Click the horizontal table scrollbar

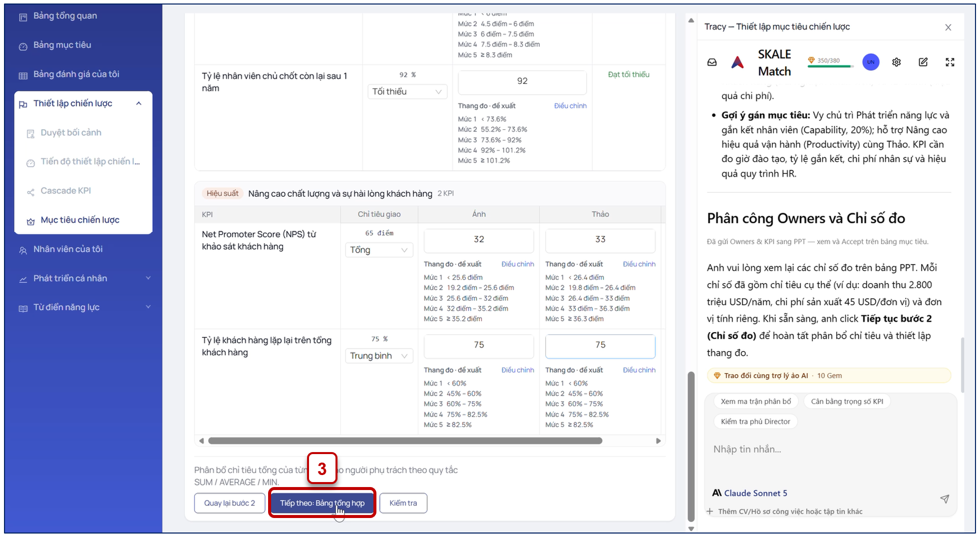(x=405, y=441)
